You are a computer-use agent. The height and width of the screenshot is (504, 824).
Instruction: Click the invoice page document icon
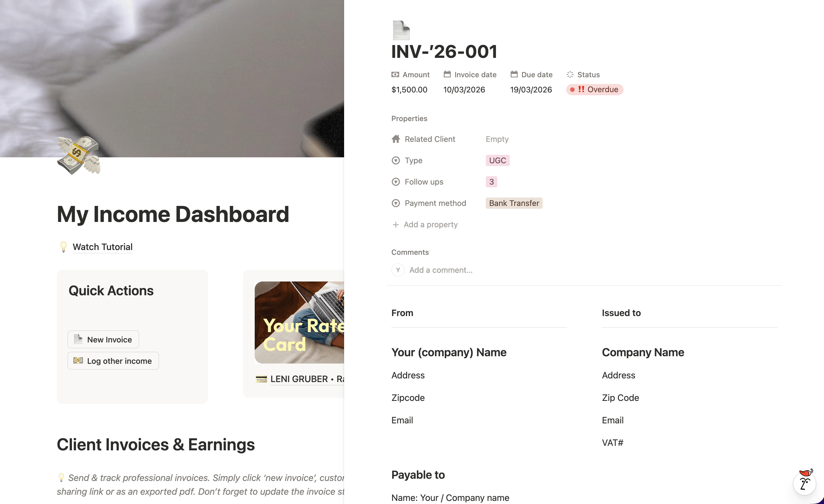tap(401, 30)
